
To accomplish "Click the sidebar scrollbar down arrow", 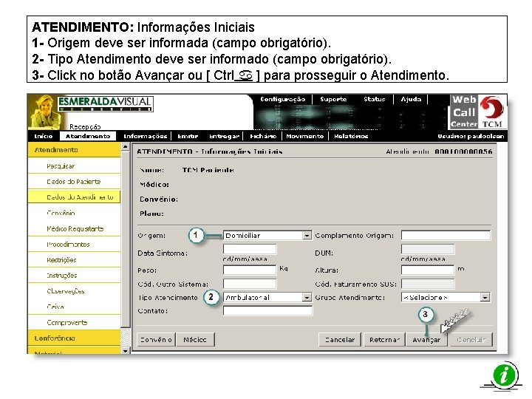I will tap(125, 351).
